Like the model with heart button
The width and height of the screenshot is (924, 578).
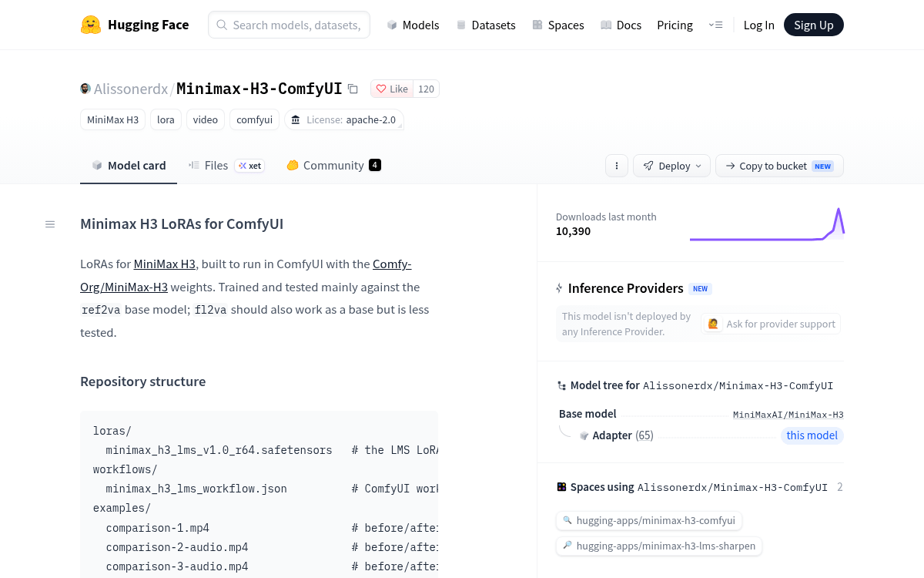392,89
